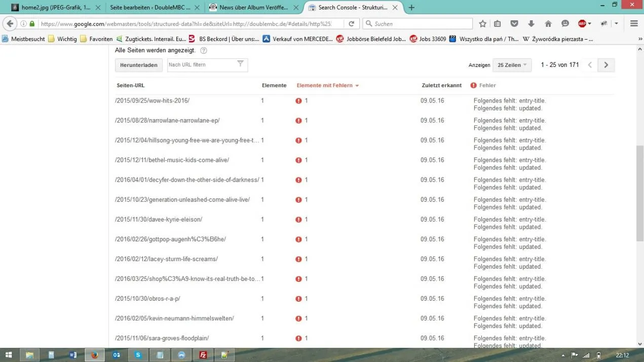Open the bookmarks library clipboard icon

498,24
